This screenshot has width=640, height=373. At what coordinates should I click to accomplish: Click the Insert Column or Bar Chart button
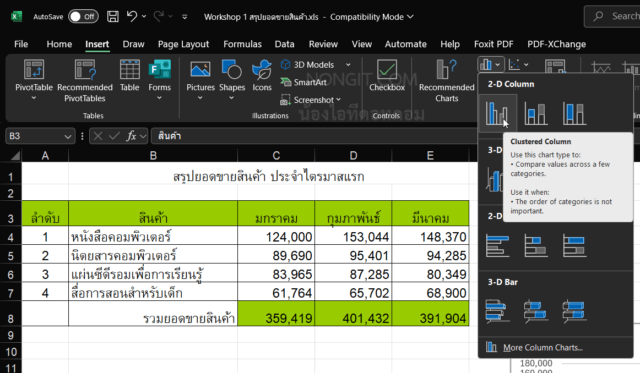click(486, 64)
